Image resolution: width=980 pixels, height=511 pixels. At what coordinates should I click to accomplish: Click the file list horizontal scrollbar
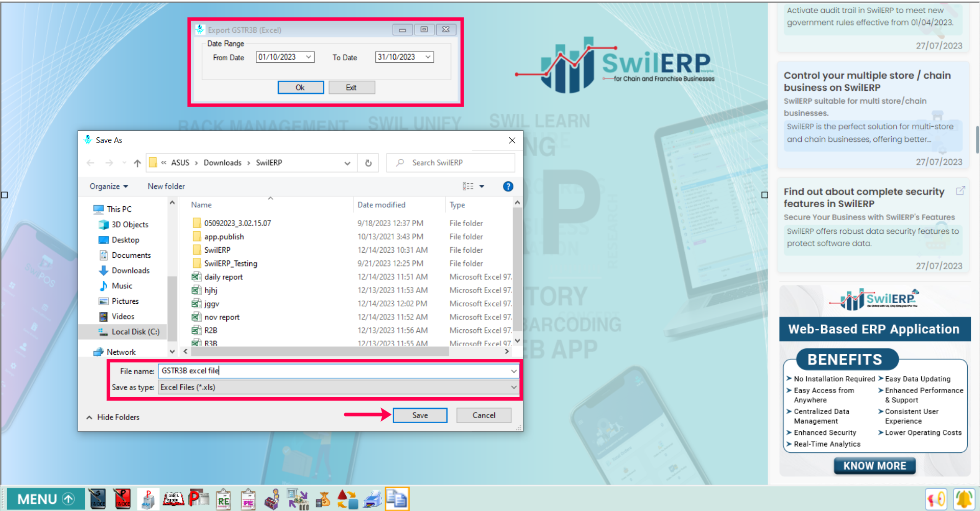pos(319,352)
